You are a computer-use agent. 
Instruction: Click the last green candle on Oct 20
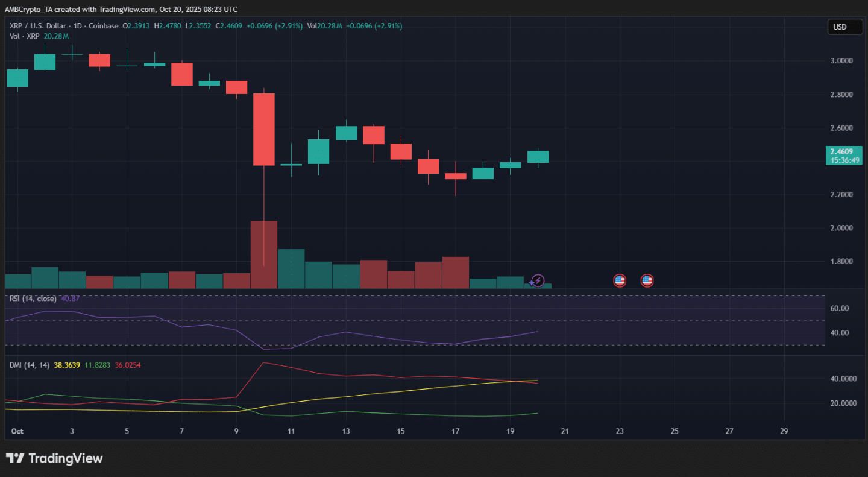click(x=538, y=157)
